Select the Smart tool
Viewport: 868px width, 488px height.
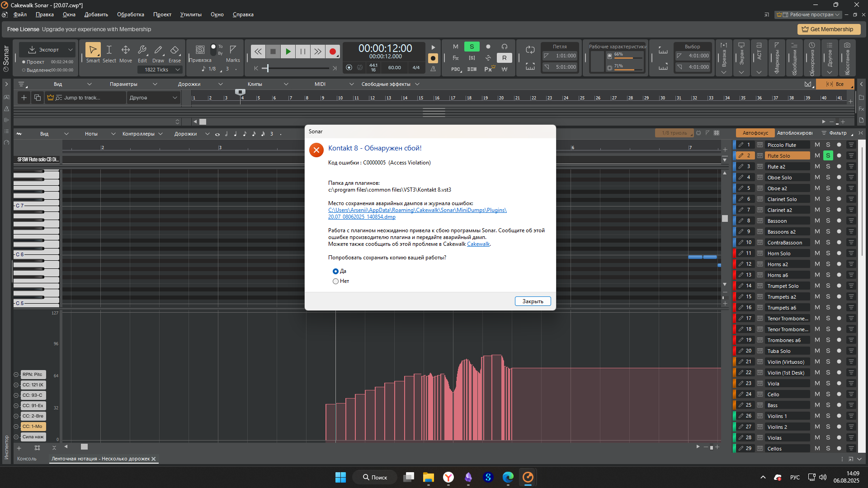tap(93, 53)
